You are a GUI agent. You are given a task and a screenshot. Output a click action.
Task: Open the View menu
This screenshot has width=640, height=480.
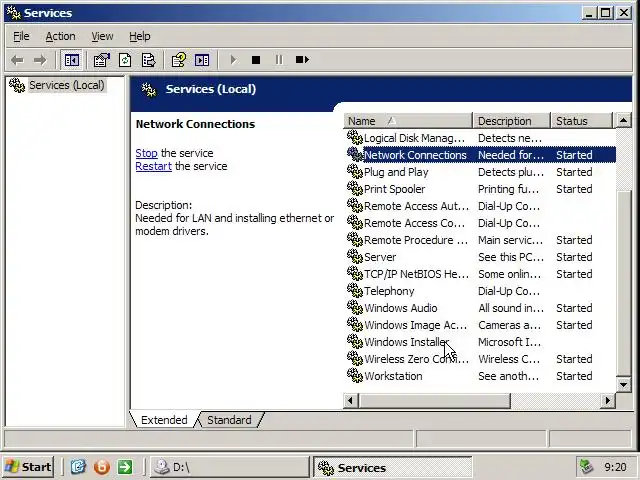coord(102,36)
